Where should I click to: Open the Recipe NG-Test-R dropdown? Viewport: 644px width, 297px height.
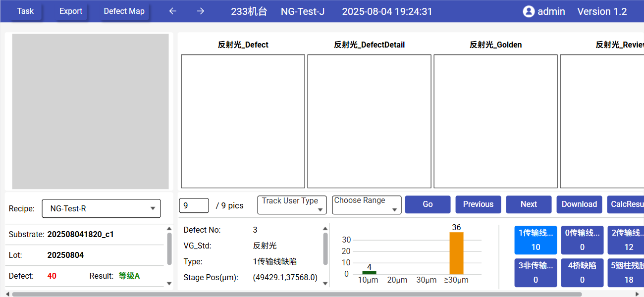(x=101, y=208)
